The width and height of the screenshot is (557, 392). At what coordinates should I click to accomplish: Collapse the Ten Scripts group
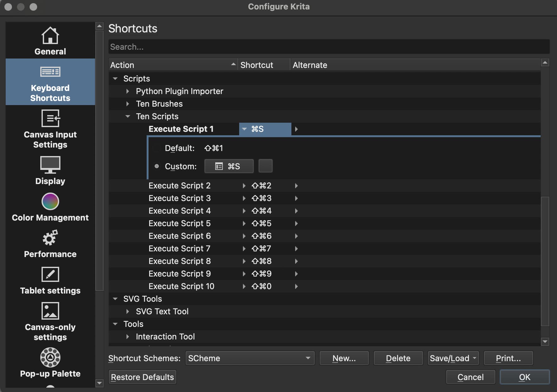(x=127, y=116)
